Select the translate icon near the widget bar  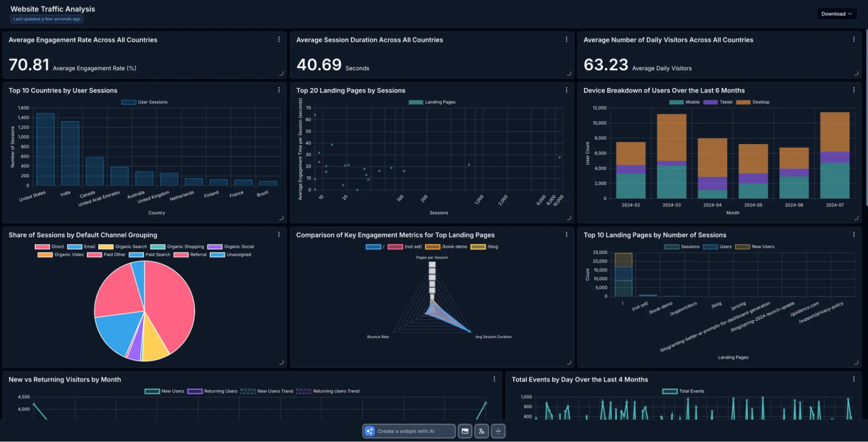pyautogui.click(x=481, y=431)
